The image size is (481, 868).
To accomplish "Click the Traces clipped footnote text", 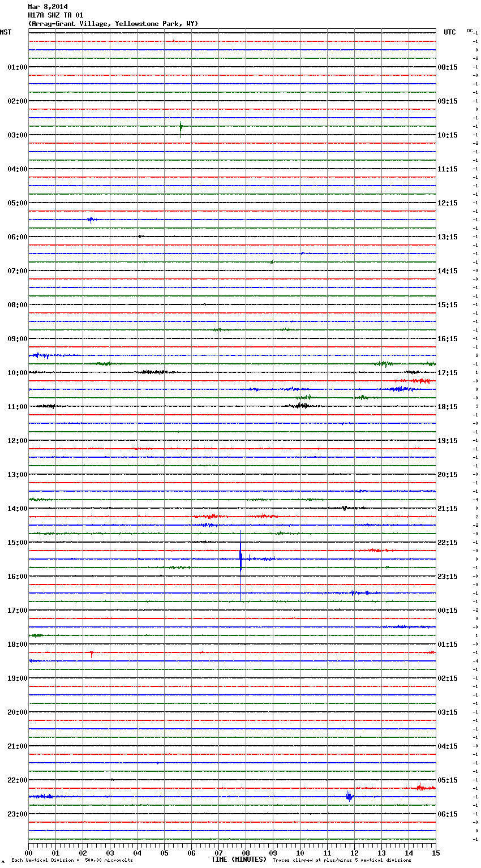I will point(342,861).
